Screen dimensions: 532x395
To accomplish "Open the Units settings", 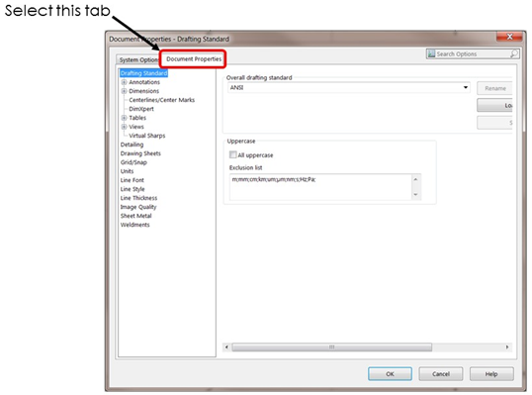I will click(x=127, y=171).
